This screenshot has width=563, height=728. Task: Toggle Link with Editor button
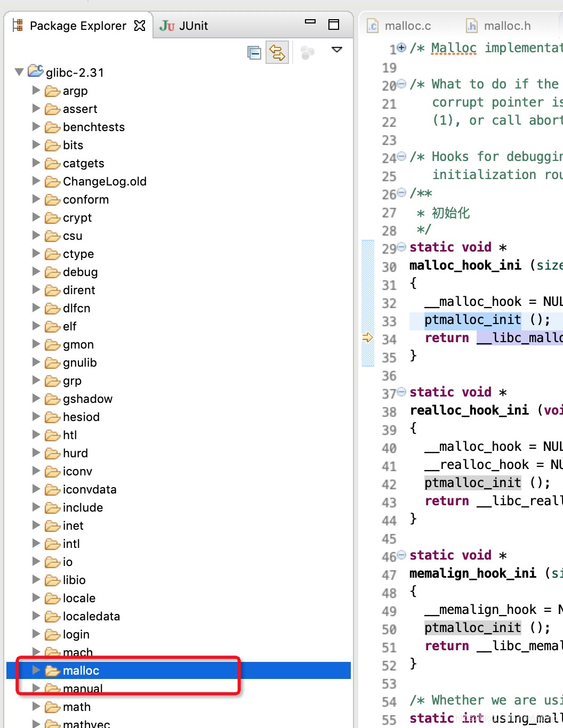(277, 52)
